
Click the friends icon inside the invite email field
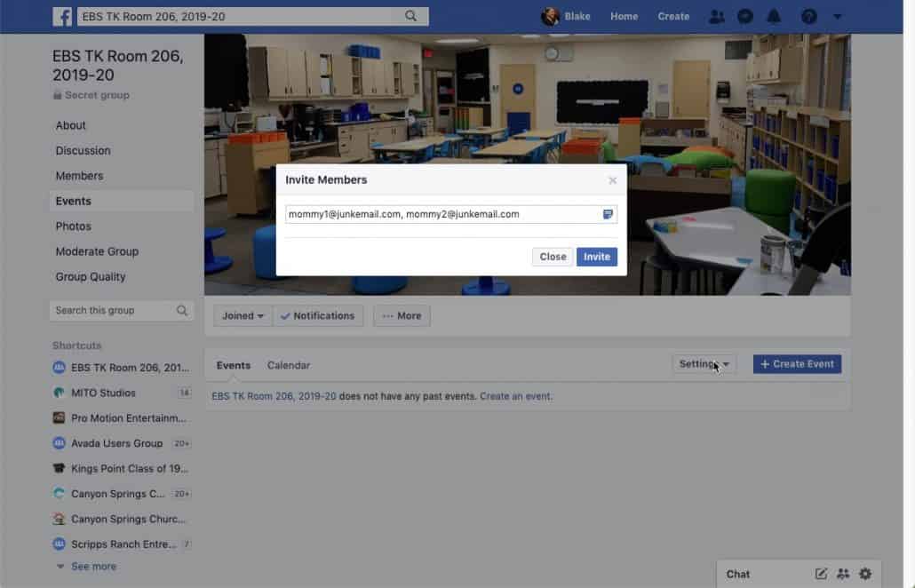608,213
